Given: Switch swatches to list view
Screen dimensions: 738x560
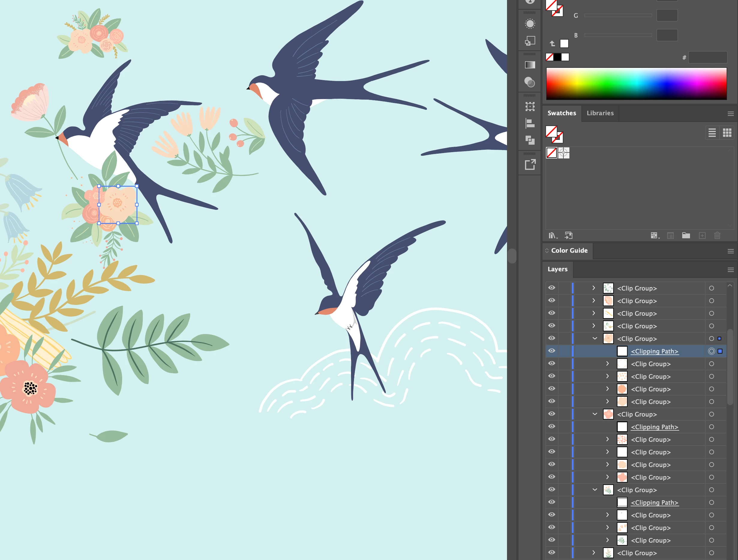Looking at the screenshot, I should pyautogui.click(x=712, y=133).
